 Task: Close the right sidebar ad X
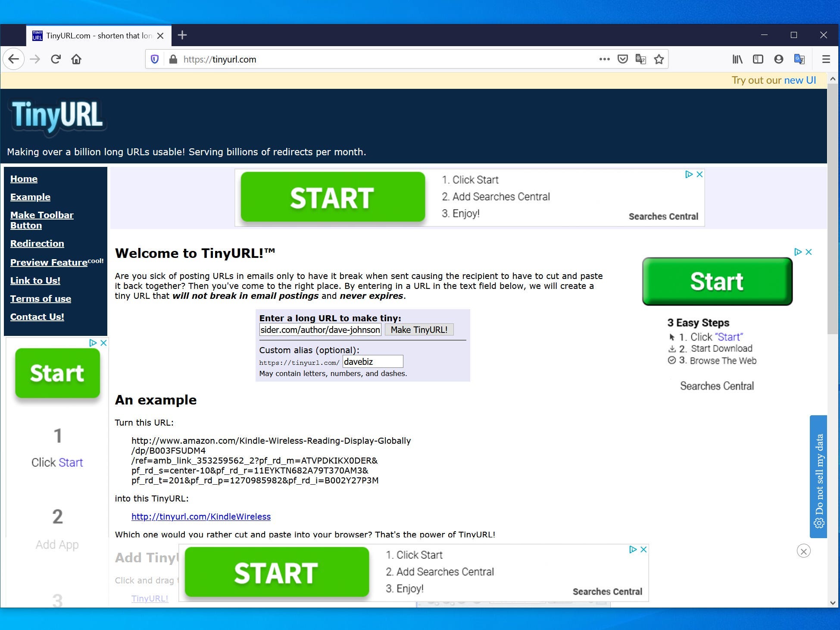809,252
